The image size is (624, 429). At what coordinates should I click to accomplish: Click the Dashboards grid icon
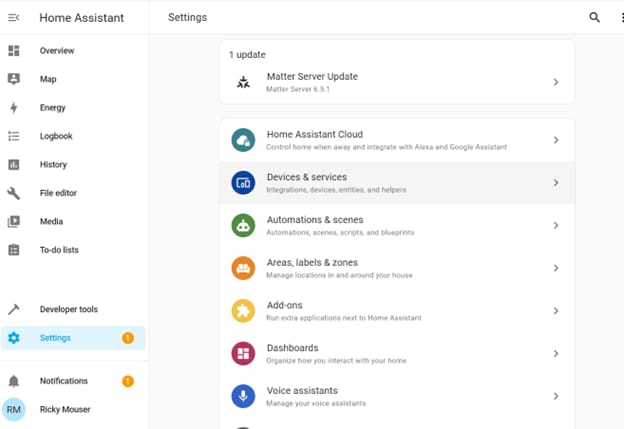(243, 353)
